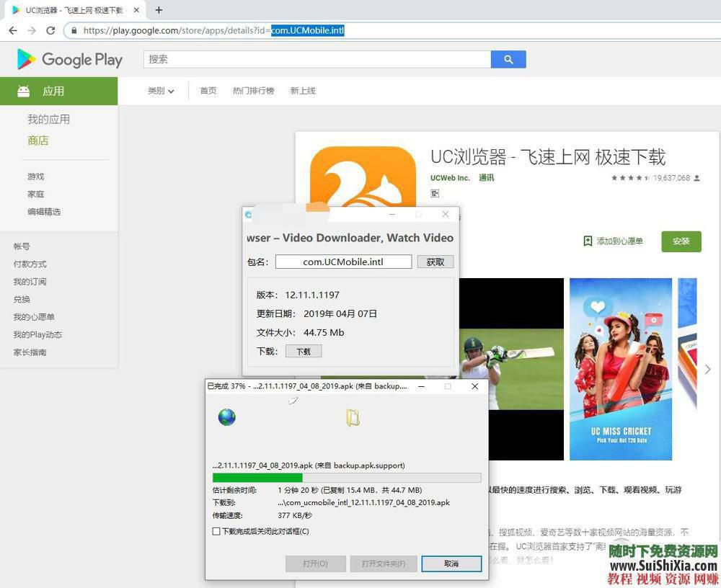Open 我的Play动态 in sidebar
The height and width of the screenshot is (588, 721).
click(37, 334)
